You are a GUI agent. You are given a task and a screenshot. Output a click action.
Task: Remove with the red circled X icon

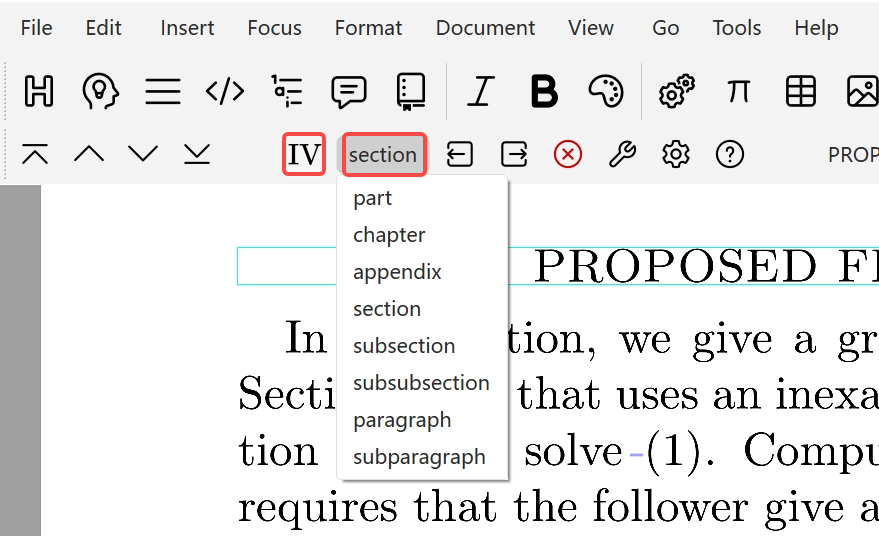tap(568, 154)
